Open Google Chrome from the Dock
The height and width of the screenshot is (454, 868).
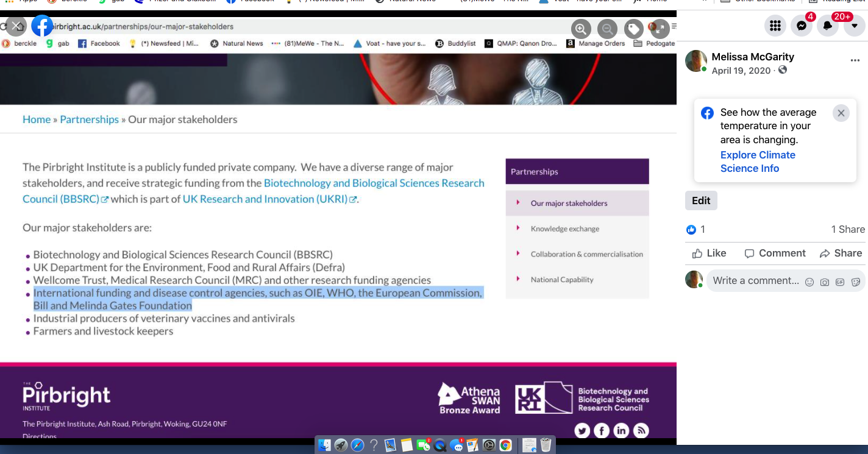505,445
